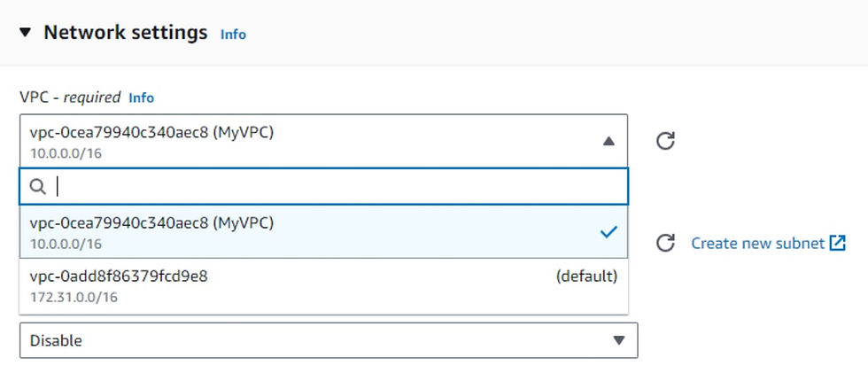This screenshot has width=868, height=381.
Task: Click the 172.31.0.0/16 CIDR entry
Action: [x=74, y=297]
